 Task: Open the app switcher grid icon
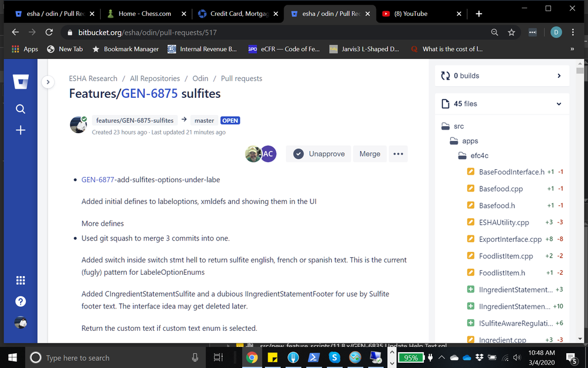pyautogui.click(x=21, y=280)
